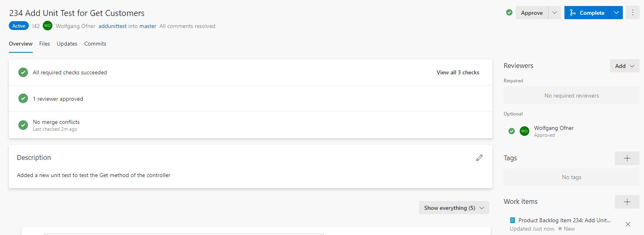Click author avatar beside pull request ID

48,26
